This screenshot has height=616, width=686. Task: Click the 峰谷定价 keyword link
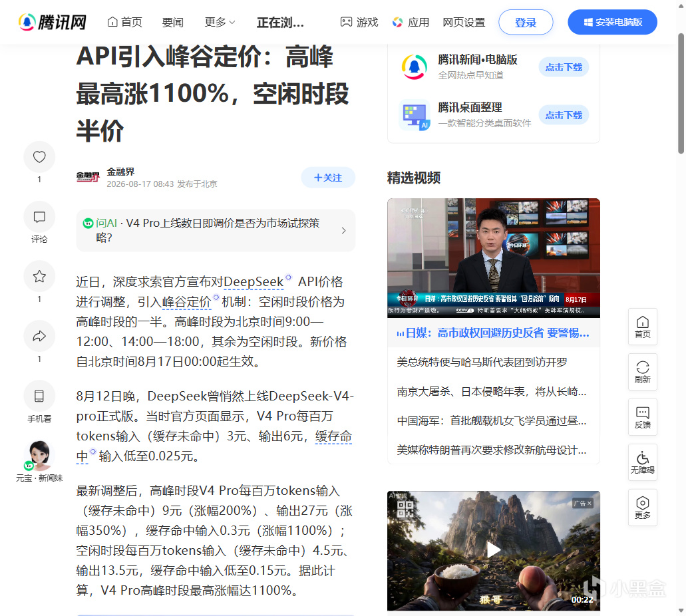pos(187,302)
